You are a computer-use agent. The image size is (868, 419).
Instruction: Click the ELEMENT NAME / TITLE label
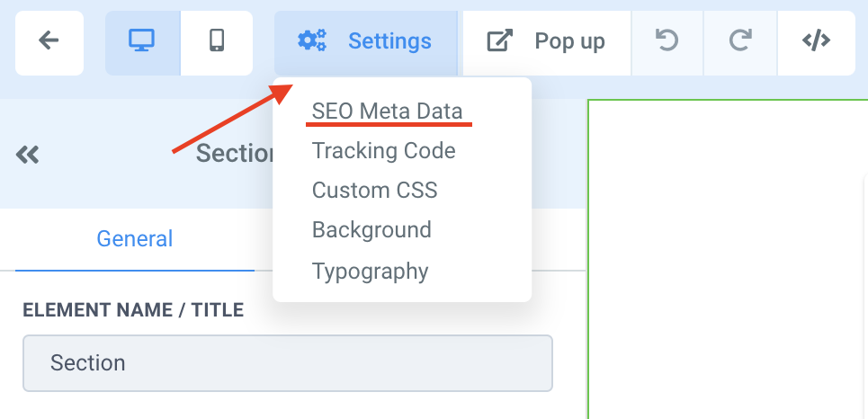[x=133, y=310]
